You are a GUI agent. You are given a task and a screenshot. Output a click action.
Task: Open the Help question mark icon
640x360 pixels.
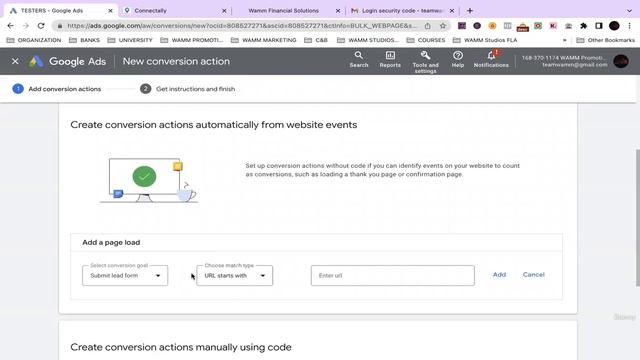tap(458, 59)
